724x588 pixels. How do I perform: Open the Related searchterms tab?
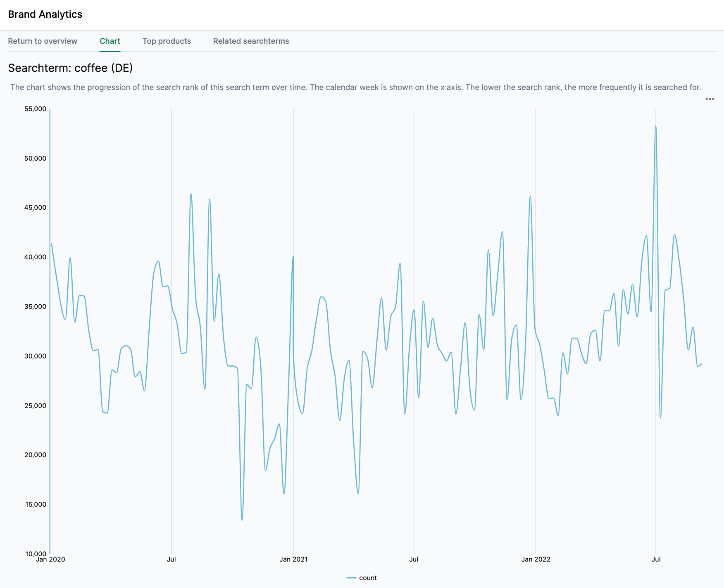[x=251, y=41]
